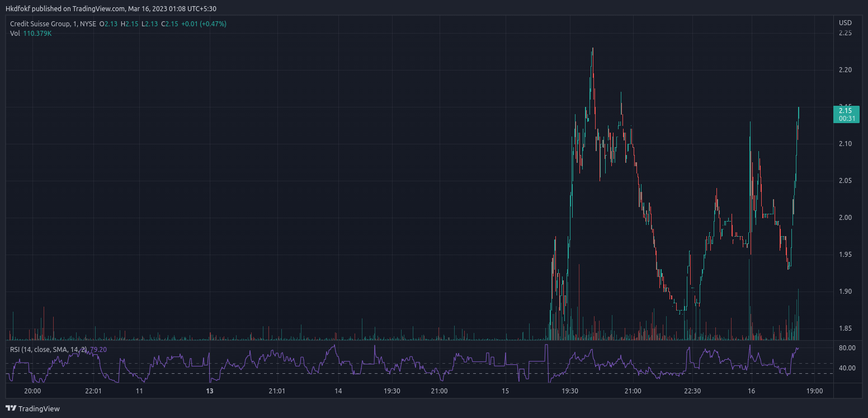Click the 21:00 label after date 14
Viewport: 868px width, 418px height.
(x=440, y=391)
